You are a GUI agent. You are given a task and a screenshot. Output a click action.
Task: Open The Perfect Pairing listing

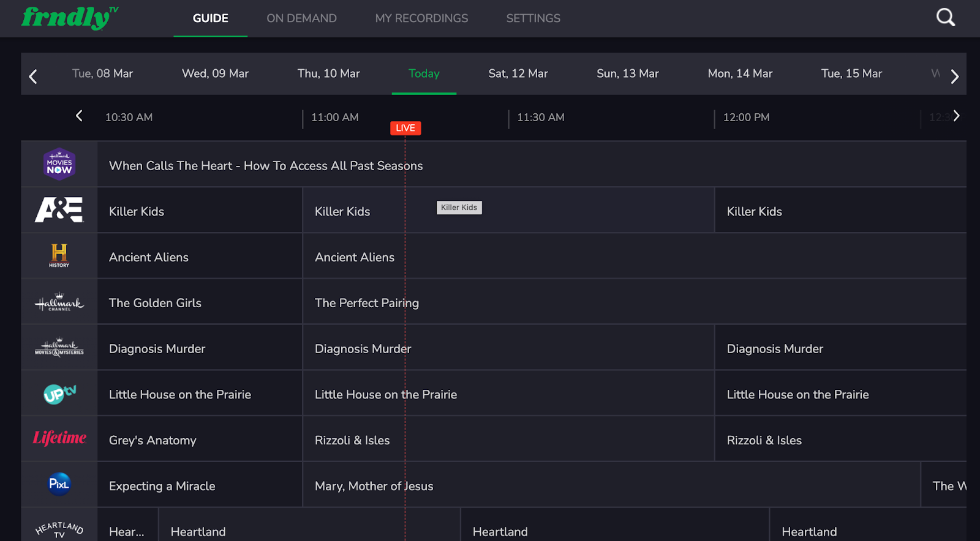635,302
